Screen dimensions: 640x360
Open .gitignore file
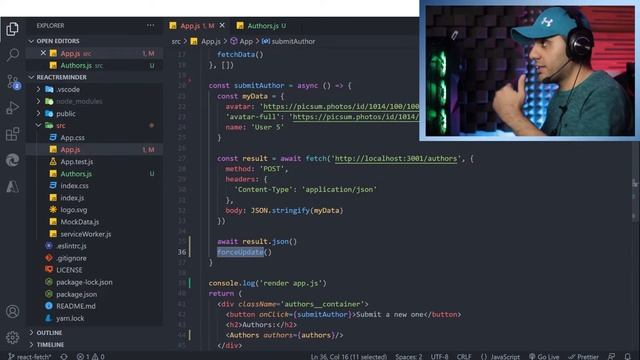click(71, 258)
